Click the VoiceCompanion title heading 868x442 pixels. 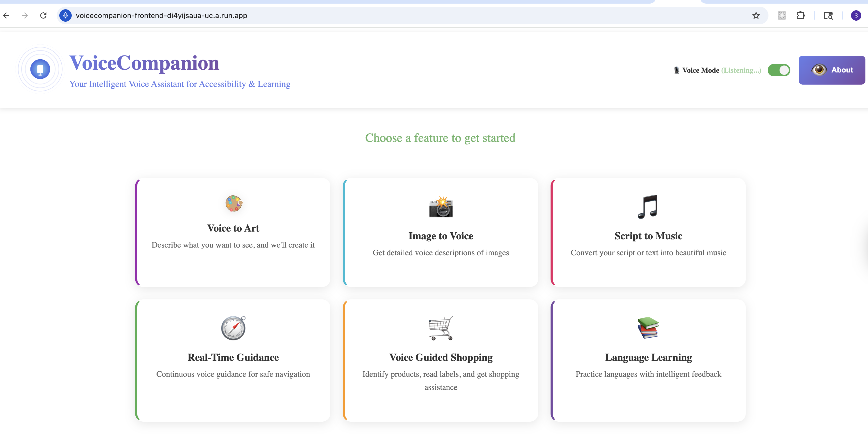tap(144, 63)
